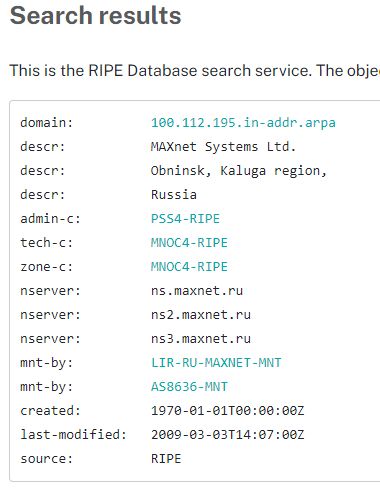
Task: Select the text MAXnet Systems Ltd.
Action: [223, 147]
